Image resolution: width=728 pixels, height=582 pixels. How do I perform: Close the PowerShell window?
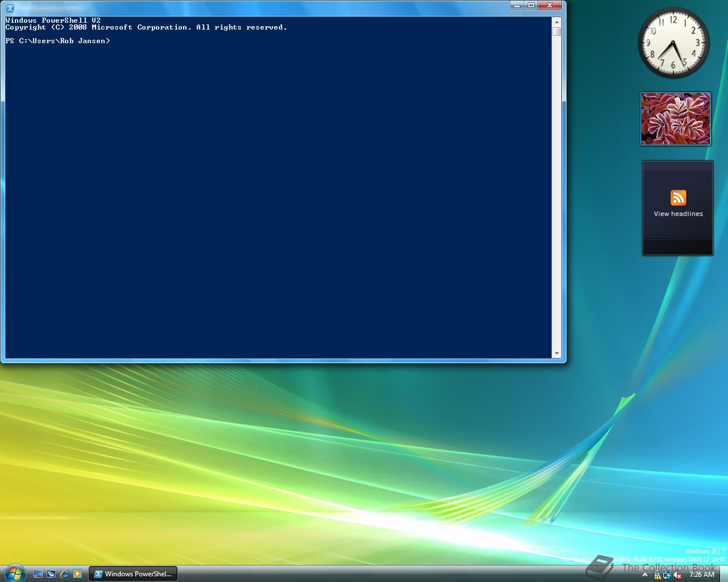(x=550, y=6)
